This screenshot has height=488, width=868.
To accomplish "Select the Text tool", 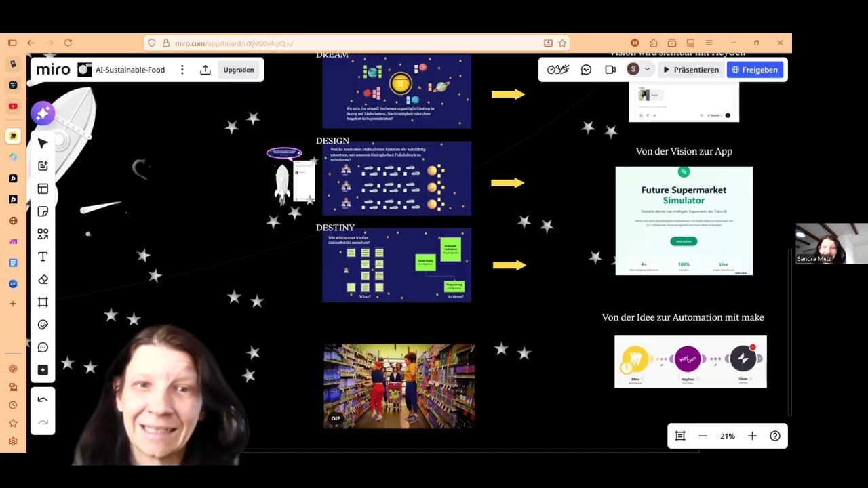I will [43, 257].
